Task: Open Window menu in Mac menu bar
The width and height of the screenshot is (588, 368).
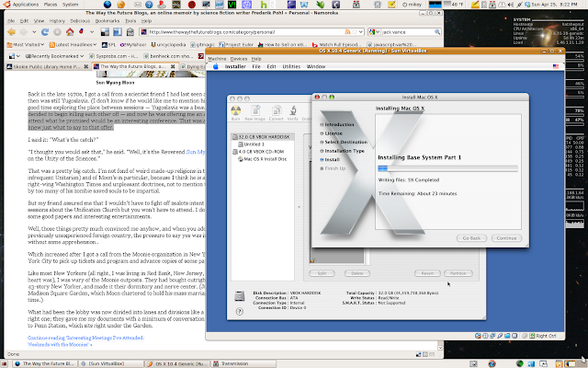Action: [316, 66]
